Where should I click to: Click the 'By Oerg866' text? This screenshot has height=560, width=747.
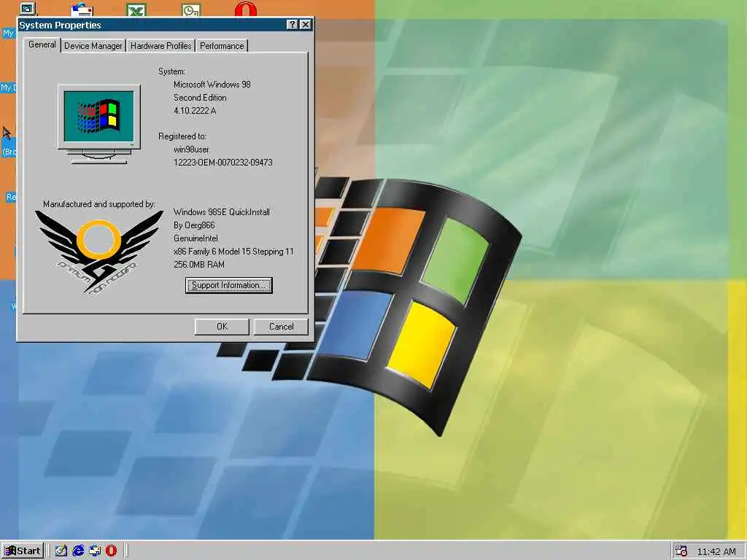click(x=194, y=225)
